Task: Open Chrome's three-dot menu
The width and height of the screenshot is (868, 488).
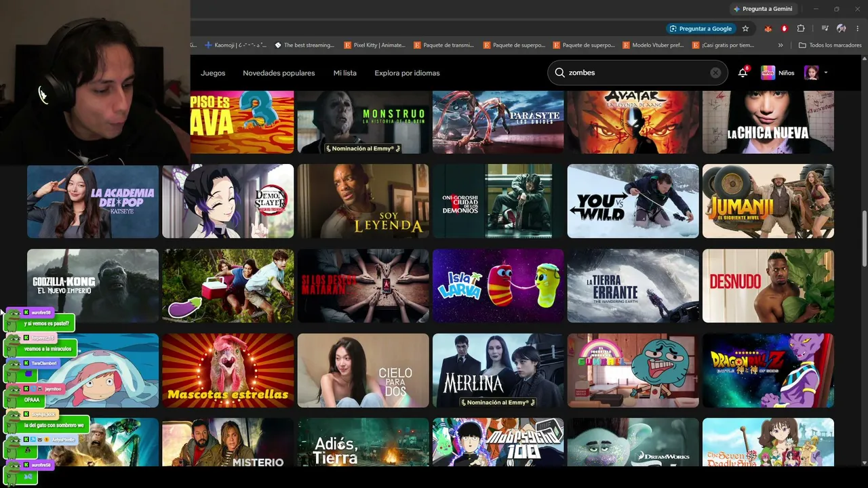Action: [857, 28]
